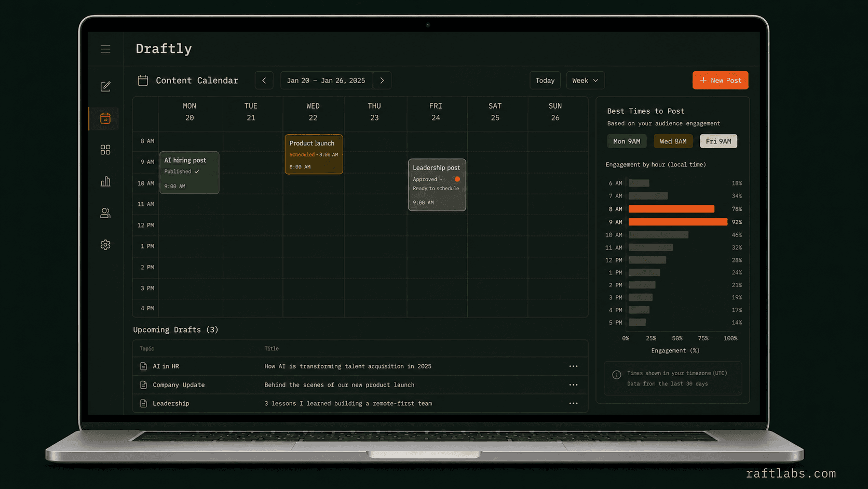
Task: Select the Fri 9AM best time chip
Action: coord(718,141)
